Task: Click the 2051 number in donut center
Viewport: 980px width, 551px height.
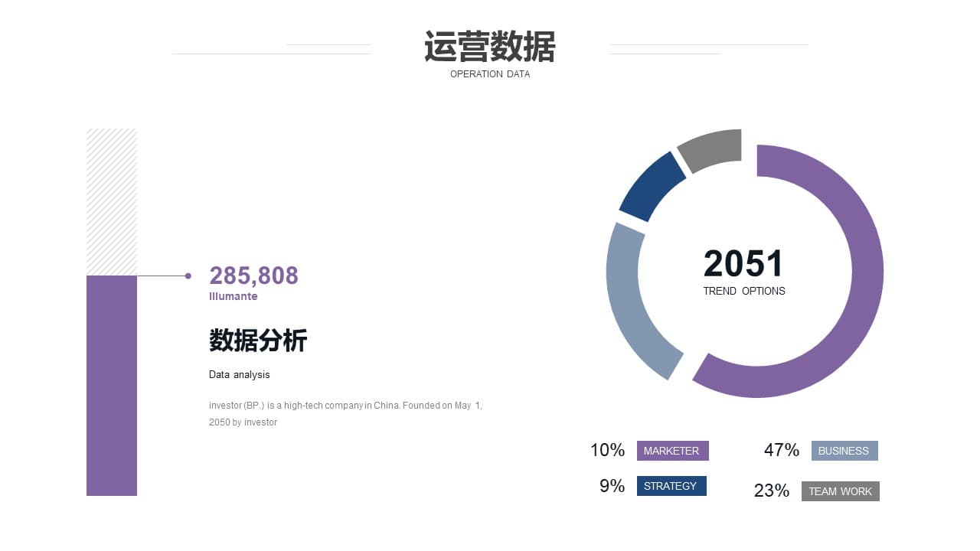Action: point(743,264)
